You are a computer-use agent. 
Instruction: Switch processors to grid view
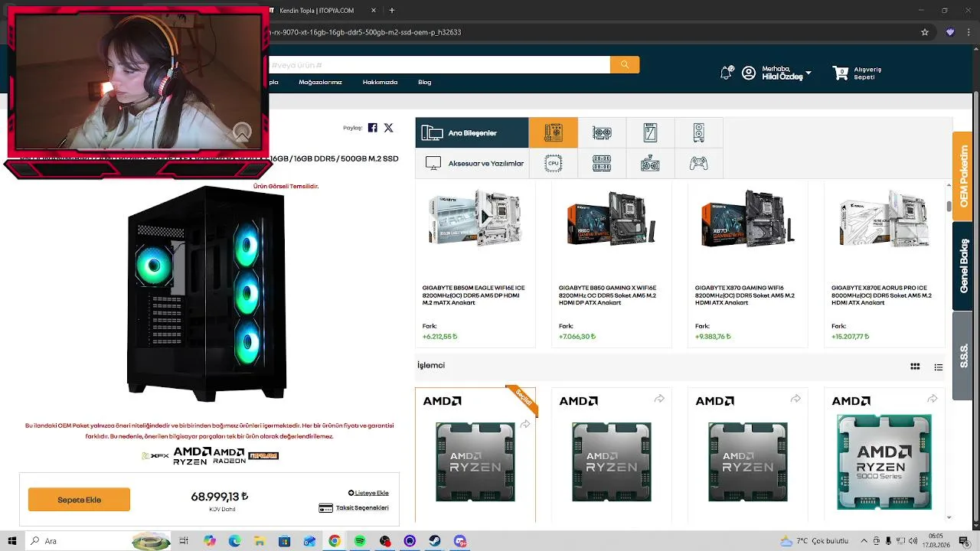point(915,367)
